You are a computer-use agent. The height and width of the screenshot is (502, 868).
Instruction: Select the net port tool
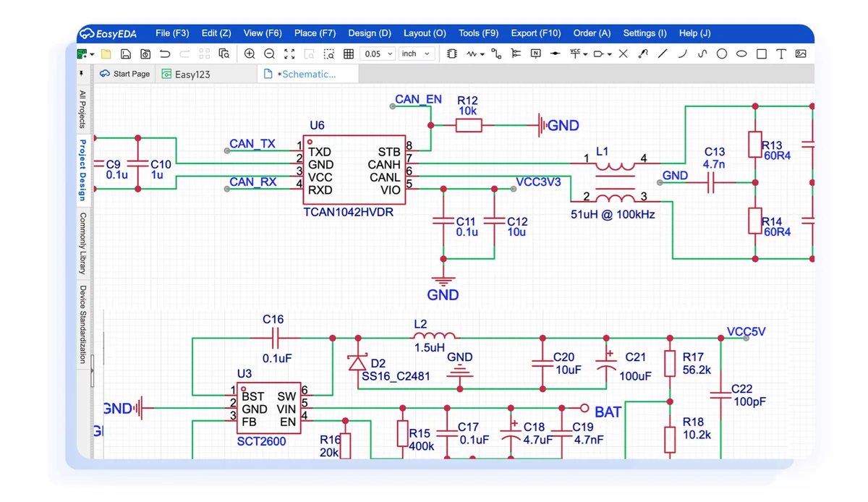(599, 54)
